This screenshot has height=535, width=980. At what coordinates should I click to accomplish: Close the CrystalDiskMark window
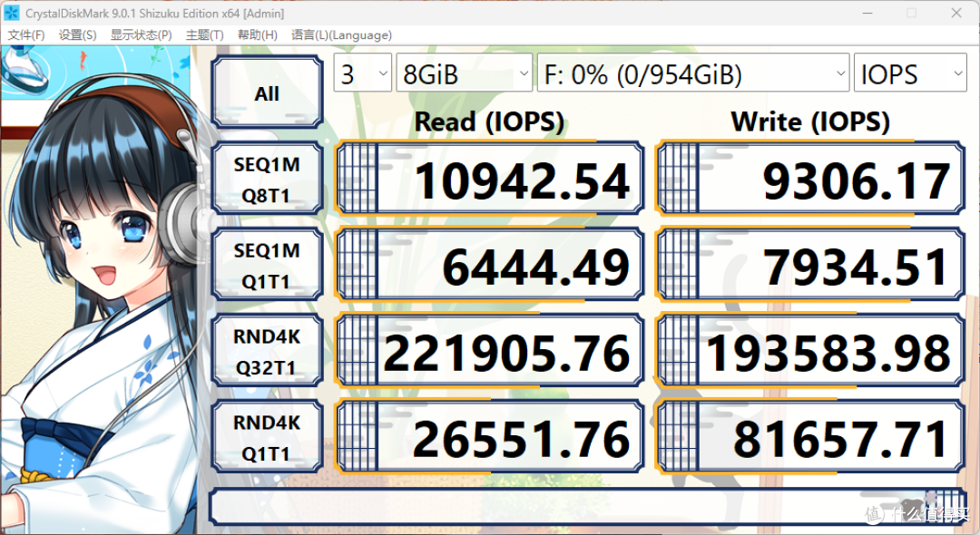coord(956,13)
